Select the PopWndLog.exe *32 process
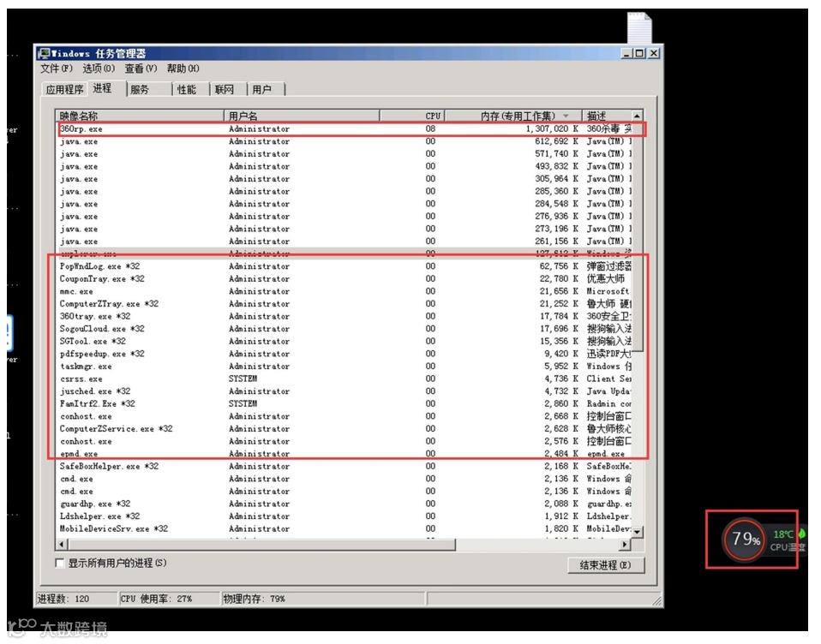 point(344,266)
